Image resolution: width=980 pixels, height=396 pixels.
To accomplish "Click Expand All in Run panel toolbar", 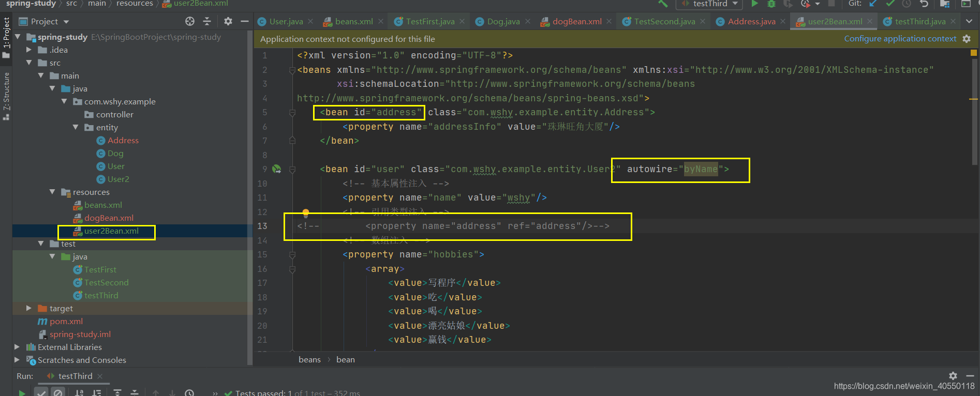I will coord(117,393).
